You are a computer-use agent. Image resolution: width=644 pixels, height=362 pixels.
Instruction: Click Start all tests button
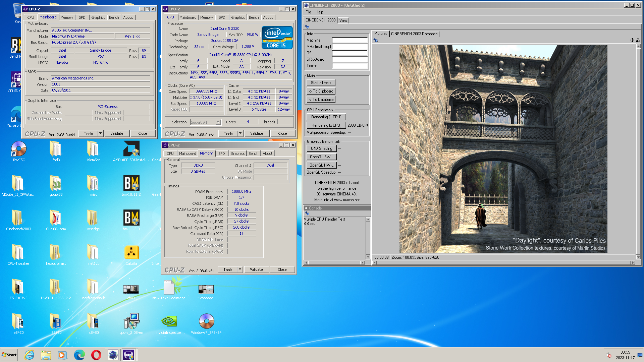pos(321,83)
